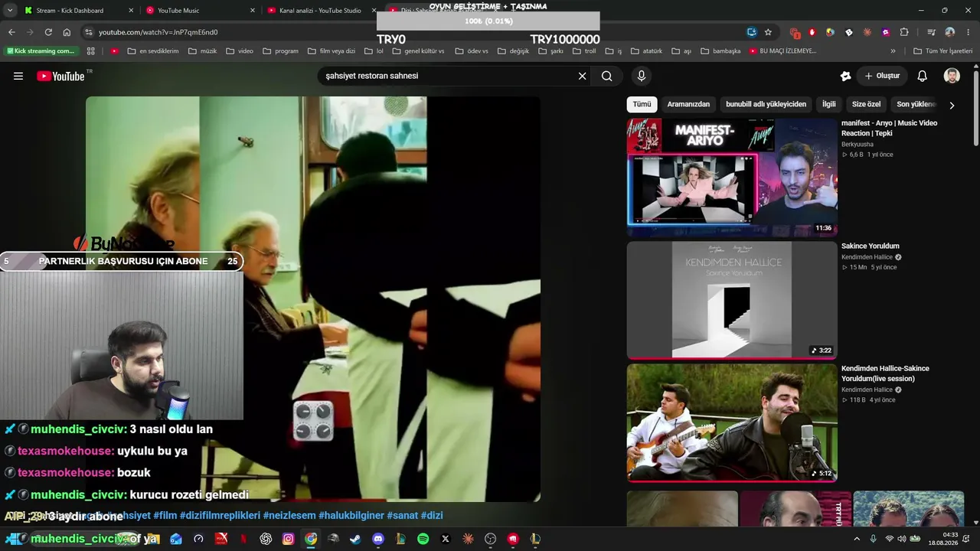Open the YouTube account avatar menu
980x551 pixels.
tap(952, 76)
